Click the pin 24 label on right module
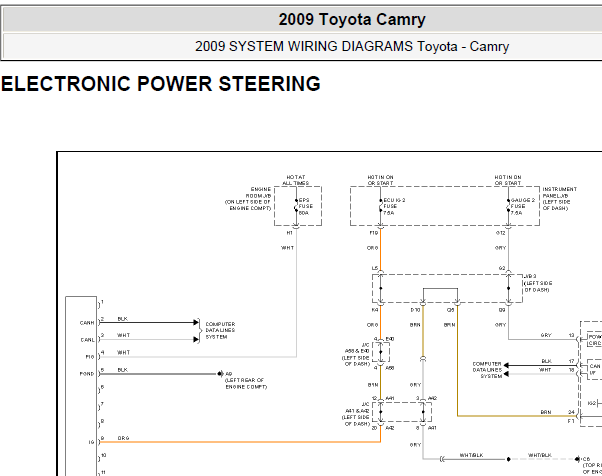This screenshot has width=602, height=476. 571,412
